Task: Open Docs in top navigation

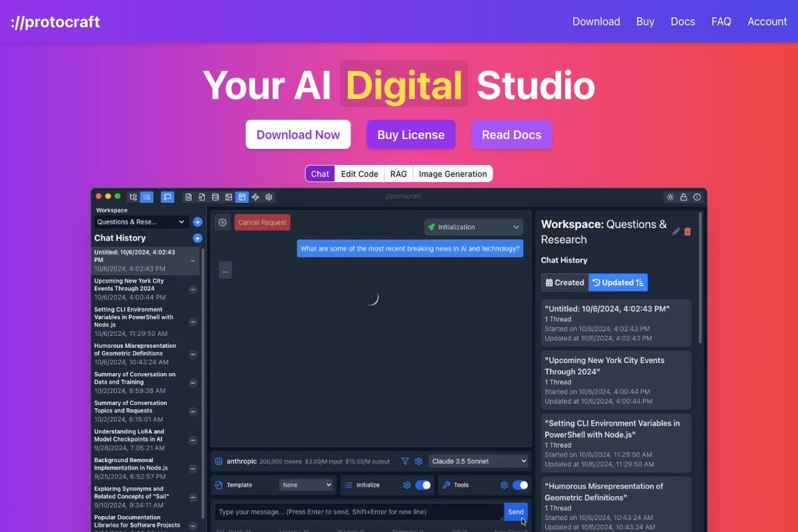Action: point(682,21)
